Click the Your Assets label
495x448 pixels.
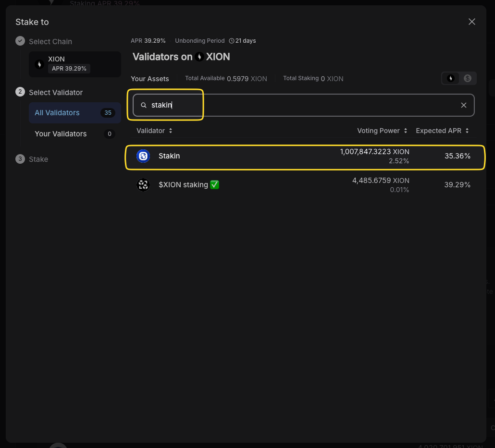(150, 79)
